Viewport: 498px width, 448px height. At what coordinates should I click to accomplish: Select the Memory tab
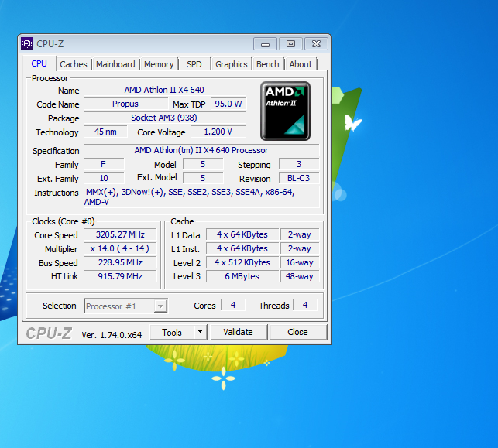[159, 64]
